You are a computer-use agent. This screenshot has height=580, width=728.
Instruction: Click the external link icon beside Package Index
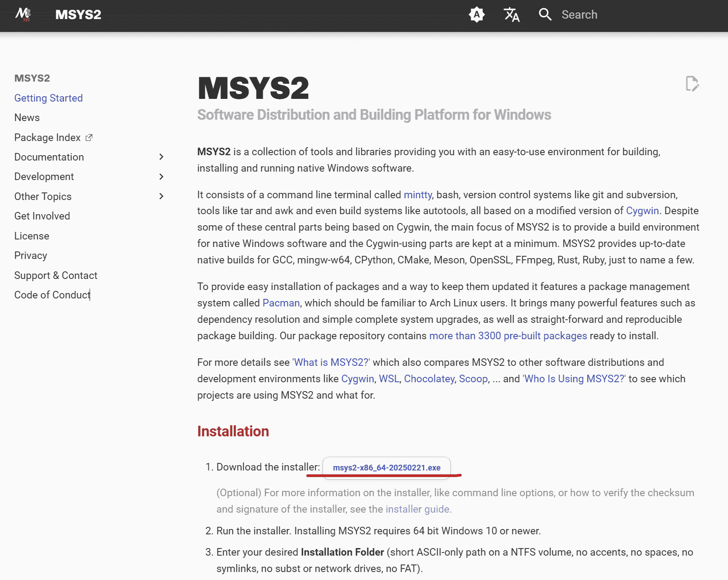[x=89, y=137]
